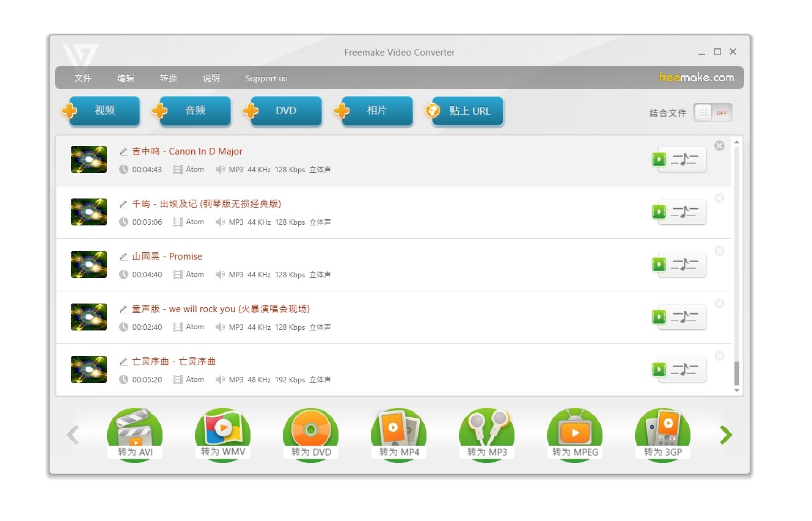Show previous output formats with left arrow
The height and width of the screenshot is (521, 812).
(73, 435)
